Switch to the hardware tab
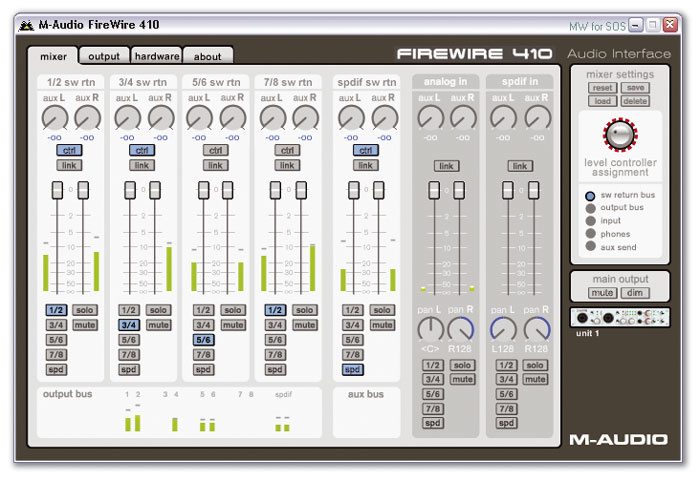 click(156, 57)
